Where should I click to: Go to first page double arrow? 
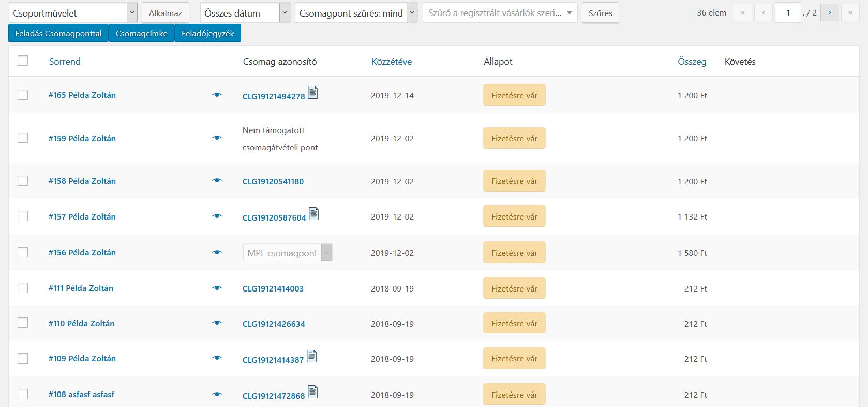point(743,13)
